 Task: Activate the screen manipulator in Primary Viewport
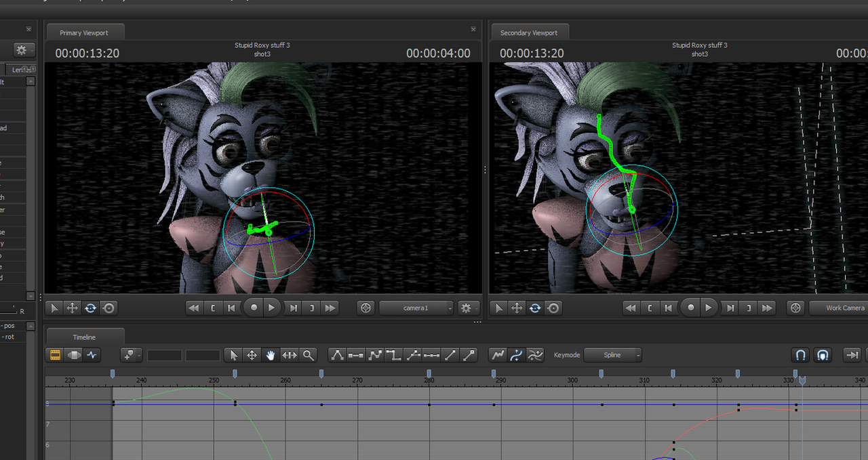108,308
